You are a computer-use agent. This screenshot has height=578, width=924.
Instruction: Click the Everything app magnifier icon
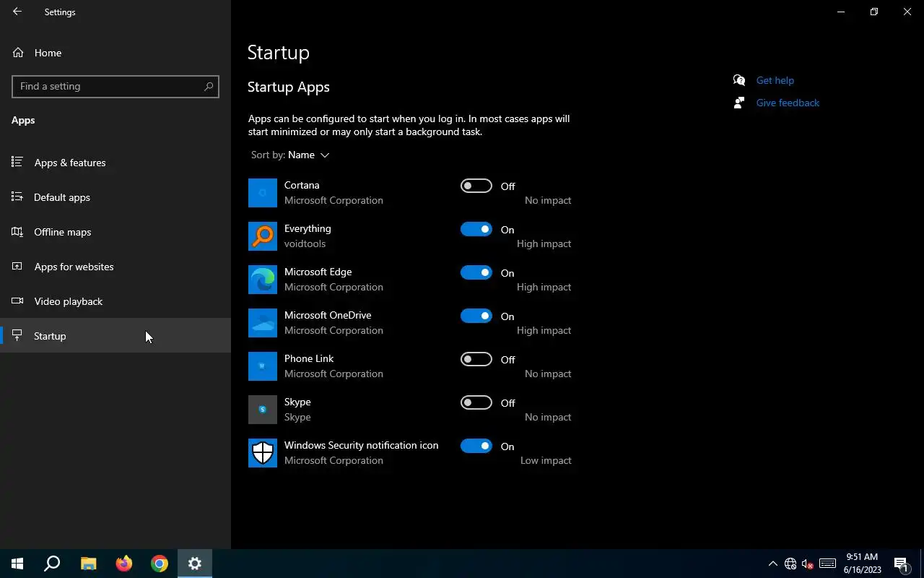(x=263, y=236)
